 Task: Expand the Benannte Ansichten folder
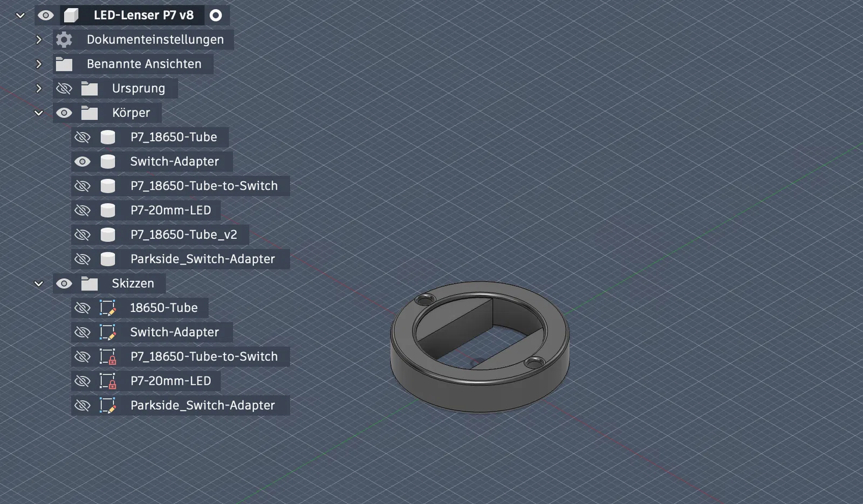pos(39,64)
